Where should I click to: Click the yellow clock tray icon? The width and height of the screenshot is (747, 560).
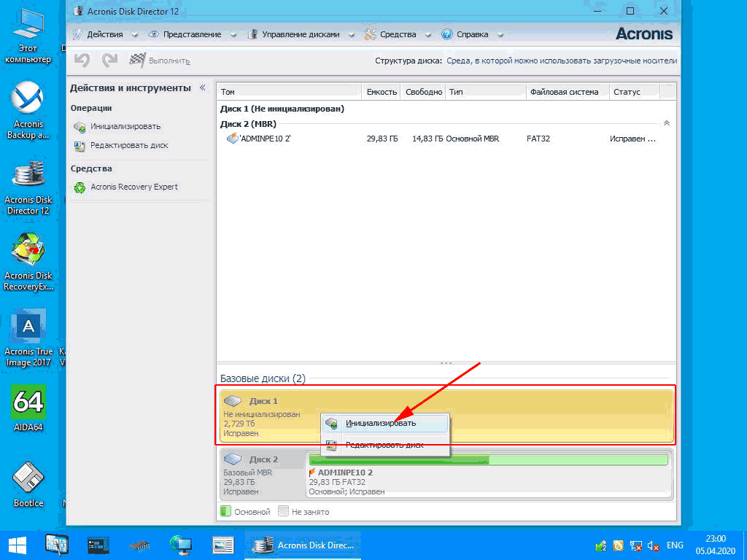[619, 545]
